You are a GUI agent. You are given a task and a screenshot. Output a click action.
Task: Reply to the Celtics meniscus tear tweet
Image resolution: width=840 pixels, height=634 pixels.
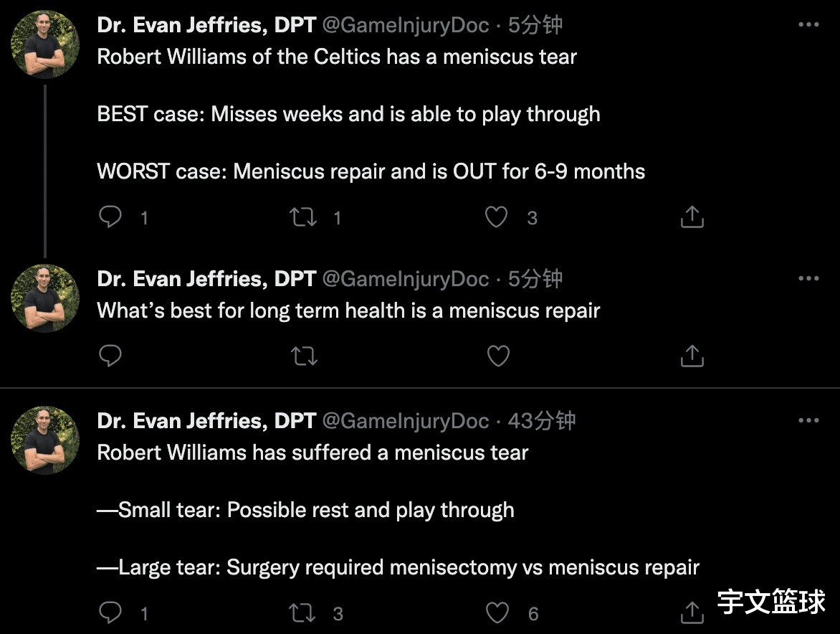point(110,217)
